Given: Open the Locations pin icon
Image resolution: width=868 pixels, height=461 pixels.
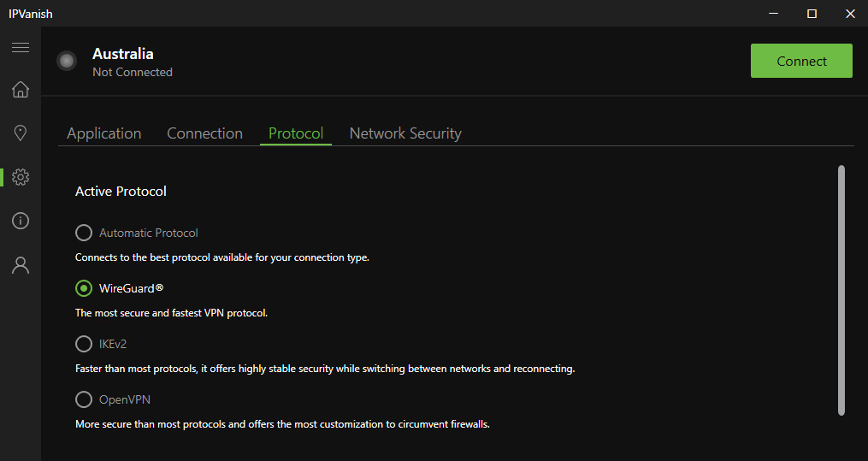Looking at the screenshot, I should (x=21, y=133).
